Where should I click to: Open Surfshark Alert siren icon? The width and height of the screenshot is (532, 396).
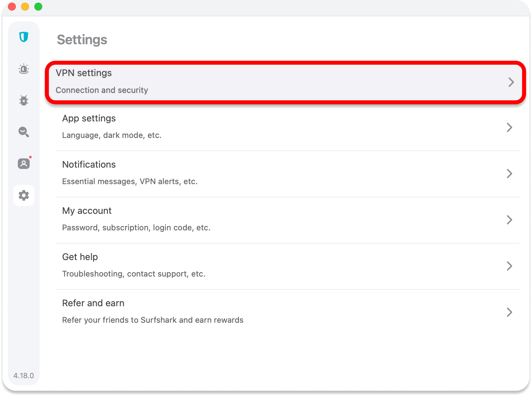coord(24,69)
